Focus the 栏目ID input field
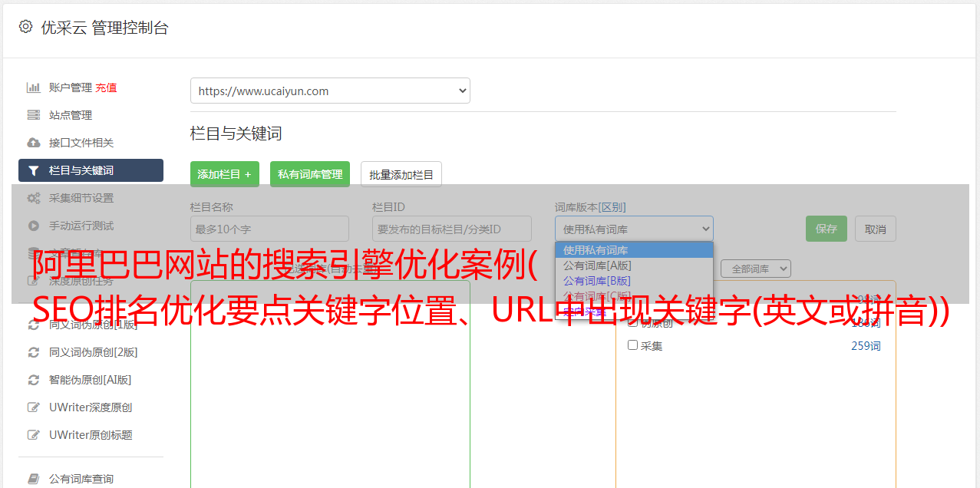 tap(452, 229)
